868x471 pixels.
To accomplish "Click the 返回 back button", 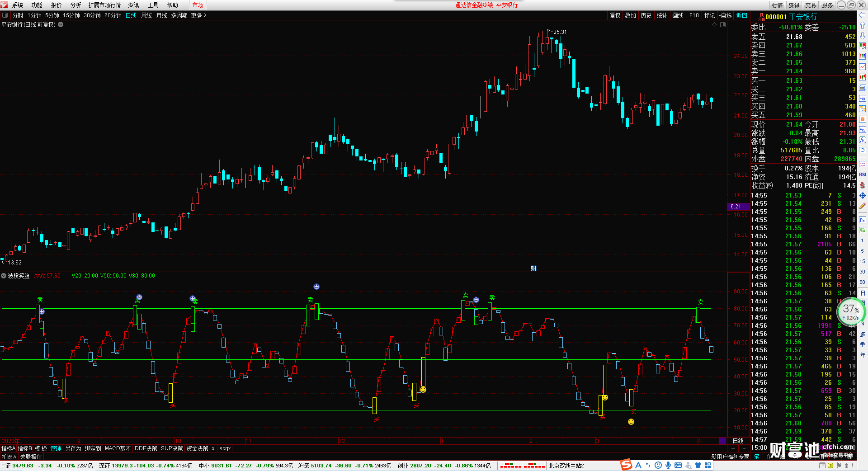I will 742,15.
